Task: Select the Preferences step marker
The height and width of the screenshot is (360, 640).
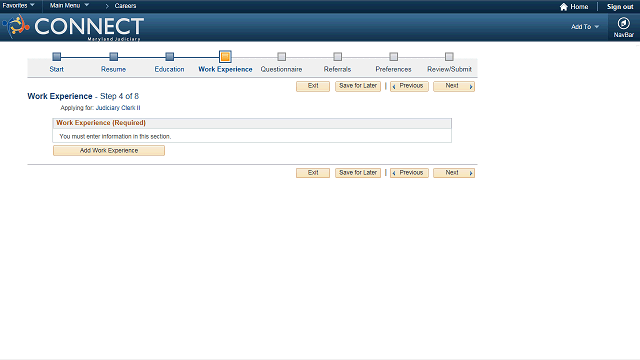Action: tap(393, 56)
